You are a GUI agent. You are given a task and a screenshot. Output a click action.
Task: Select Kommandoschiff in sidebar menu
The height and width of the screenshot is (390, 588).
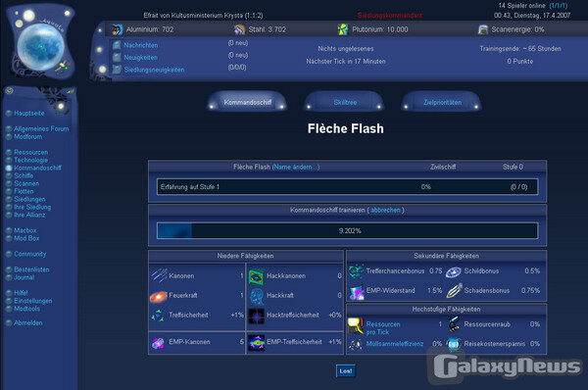(x=37, y=168)
